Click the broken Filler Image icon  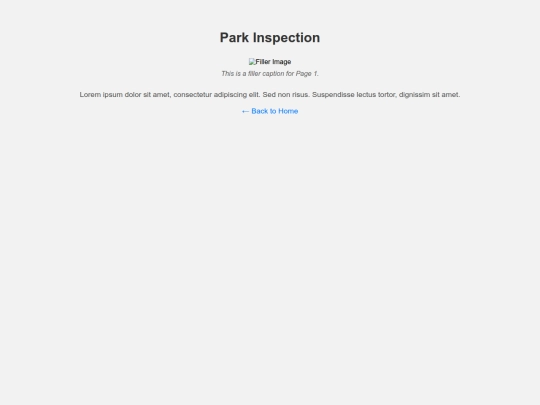(x=252, y=62)
